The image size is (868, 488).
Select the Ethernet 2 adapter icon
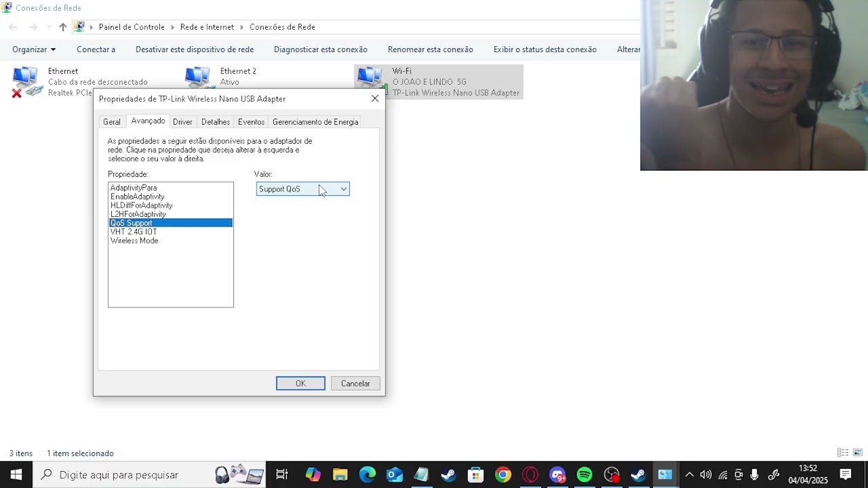(197, 77)
